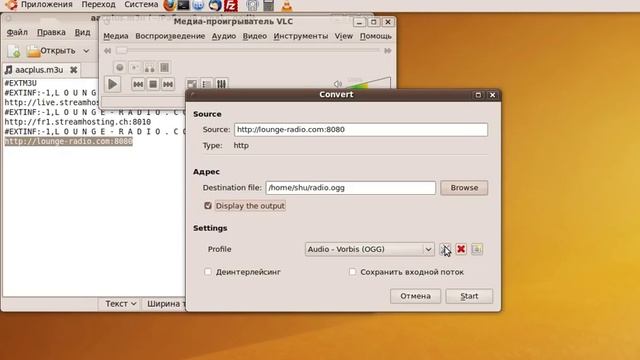Take a snapshot in VLC
Image resolution: width=640 pixels, height=360 pixels.
click(135, 67)
